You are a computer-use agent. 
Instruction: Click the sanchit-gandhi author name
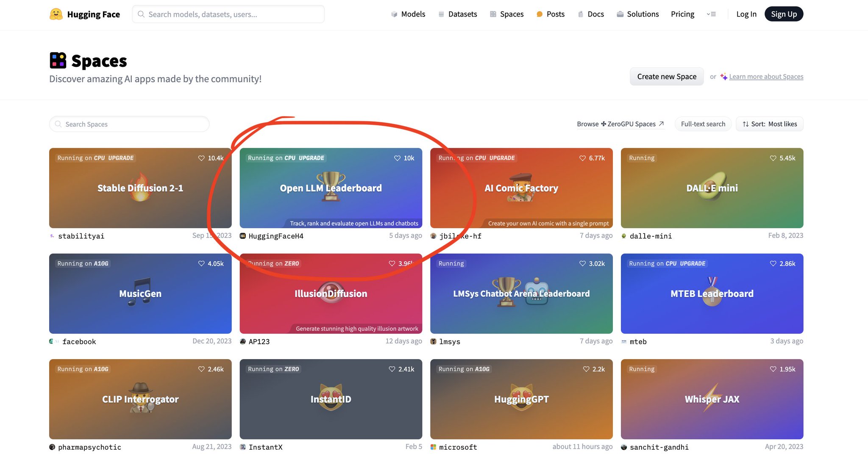click(659, 447)
